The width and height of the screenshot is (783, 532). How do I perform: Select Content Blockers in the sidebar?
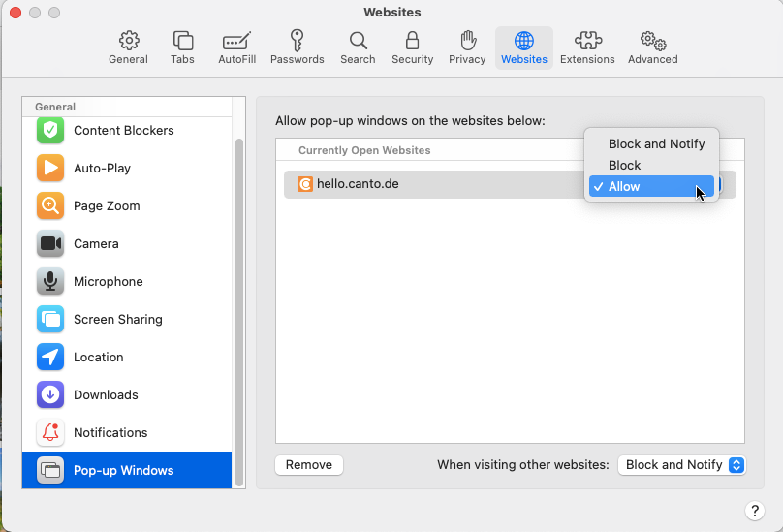[x=127, y=131]
